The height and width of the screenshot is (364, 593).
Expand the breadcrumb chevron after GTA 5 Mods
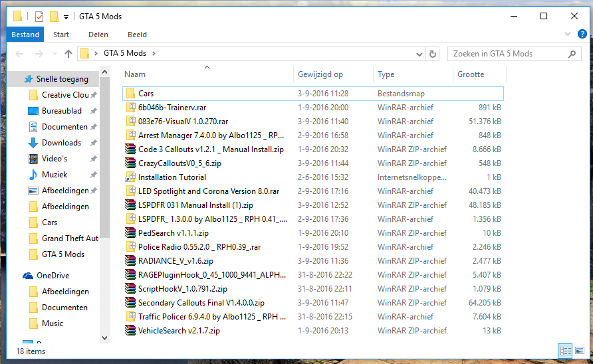click(x=154, y=54)
